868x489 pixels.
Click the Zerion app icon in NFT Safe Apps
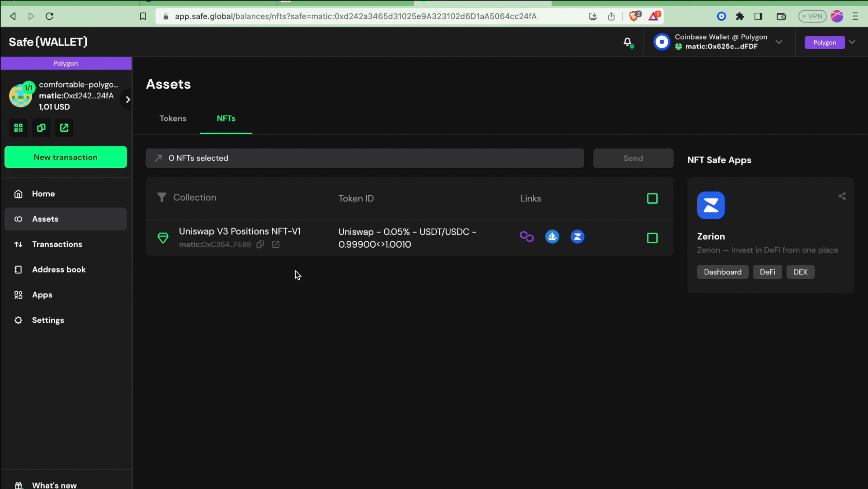711,205
